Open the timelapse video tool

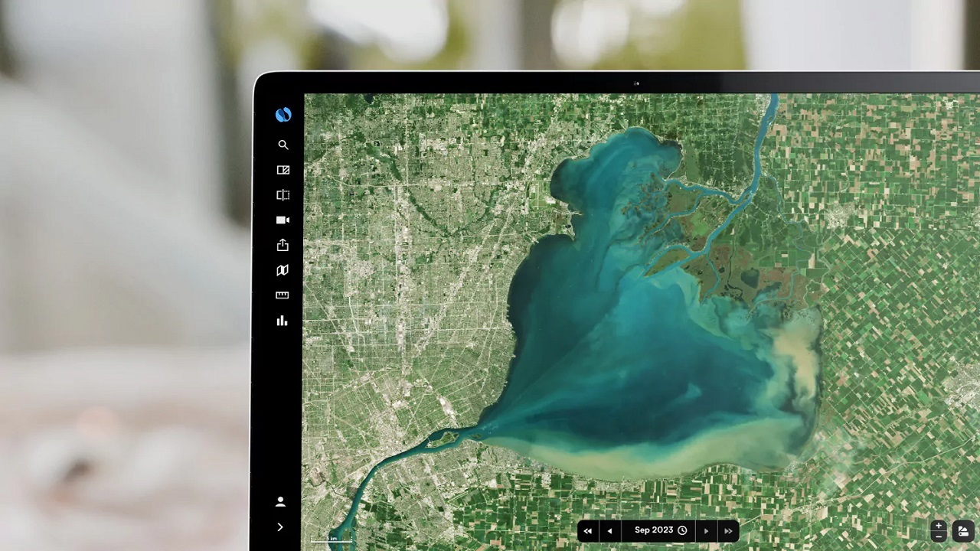tap(283, 220)
